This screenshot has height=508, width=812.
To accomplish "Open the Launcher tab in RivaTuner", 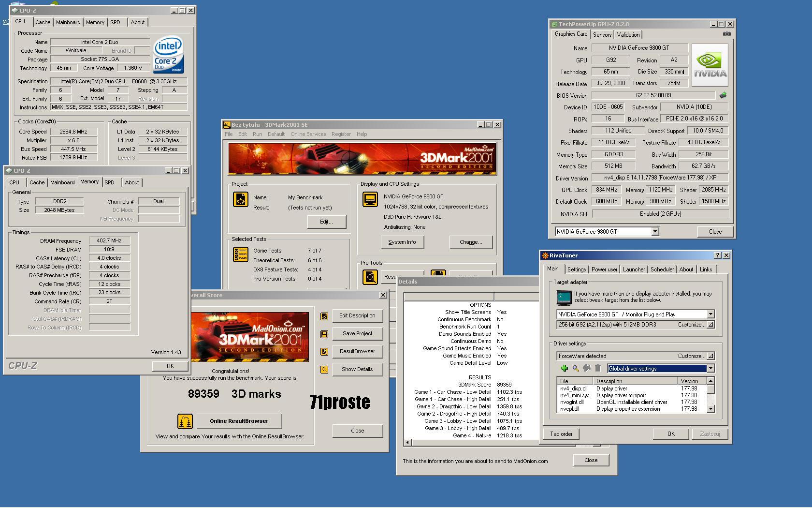I will tap(634, 269).
